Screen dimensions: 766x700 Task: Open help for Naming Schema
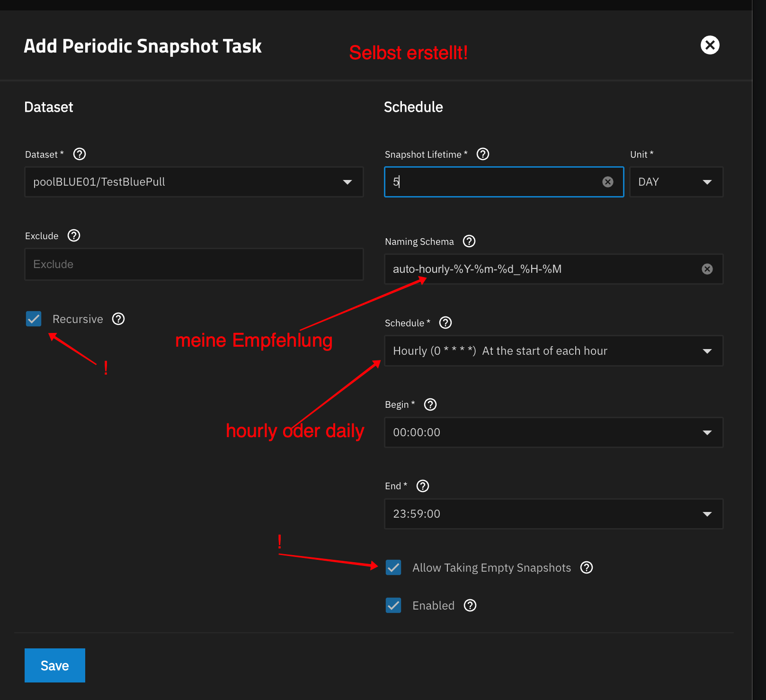click(469, 242)
